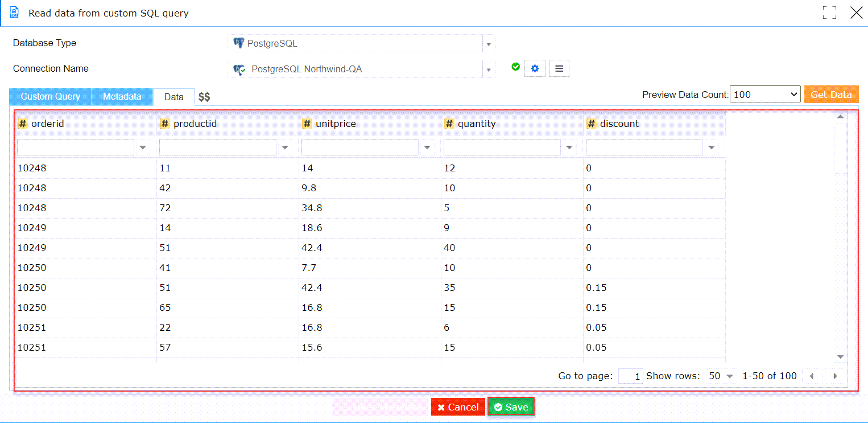Screen dimensions: 868x423
Task: Open Preview Data Count dropdown
Action: [x=765, y=95]
